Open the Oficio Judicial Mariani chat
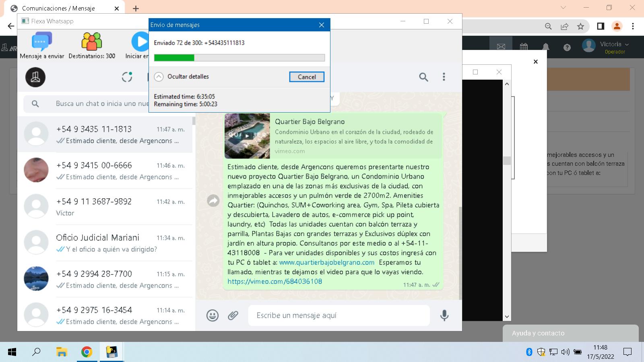The width and height of the screenshot is (644, 362). point(105,243)
